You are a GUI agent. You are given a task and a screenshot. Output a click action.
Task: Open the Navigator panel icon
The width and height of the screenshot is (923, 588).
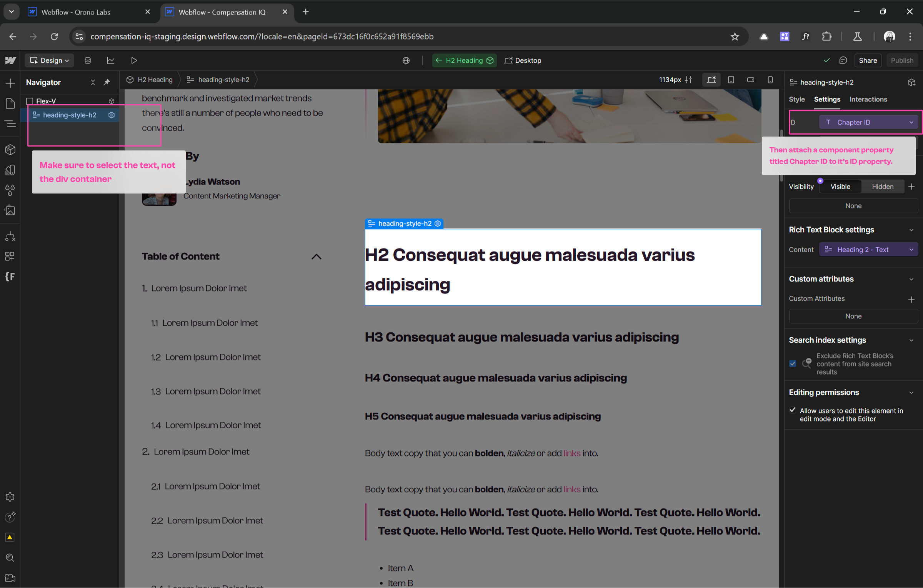pyautogui.click(x=10, y=124)
